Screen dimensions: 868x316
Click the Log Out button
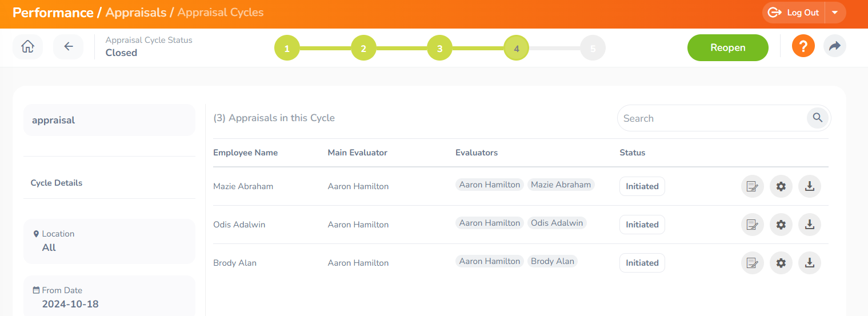[x=794, y=13]
